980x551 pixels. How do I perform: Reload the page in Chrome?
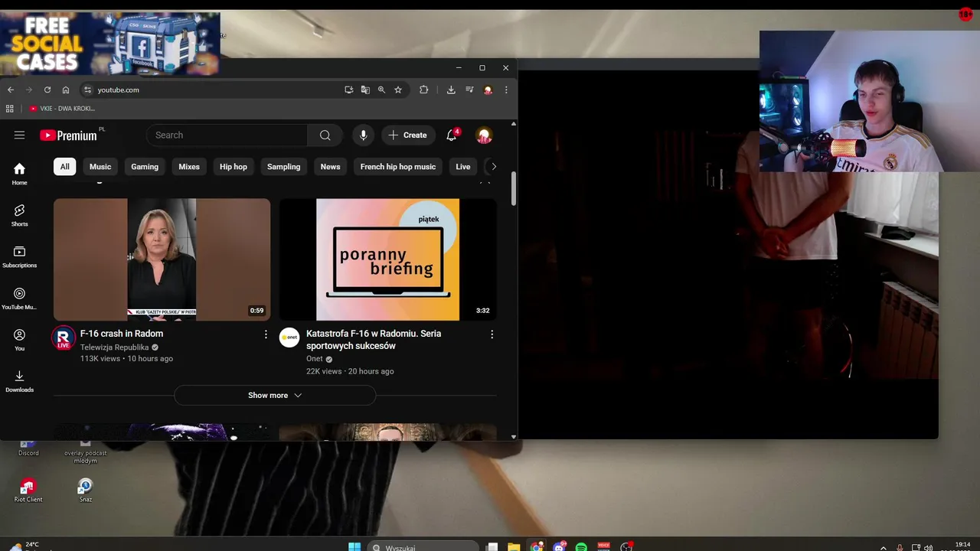click(47, 90)
